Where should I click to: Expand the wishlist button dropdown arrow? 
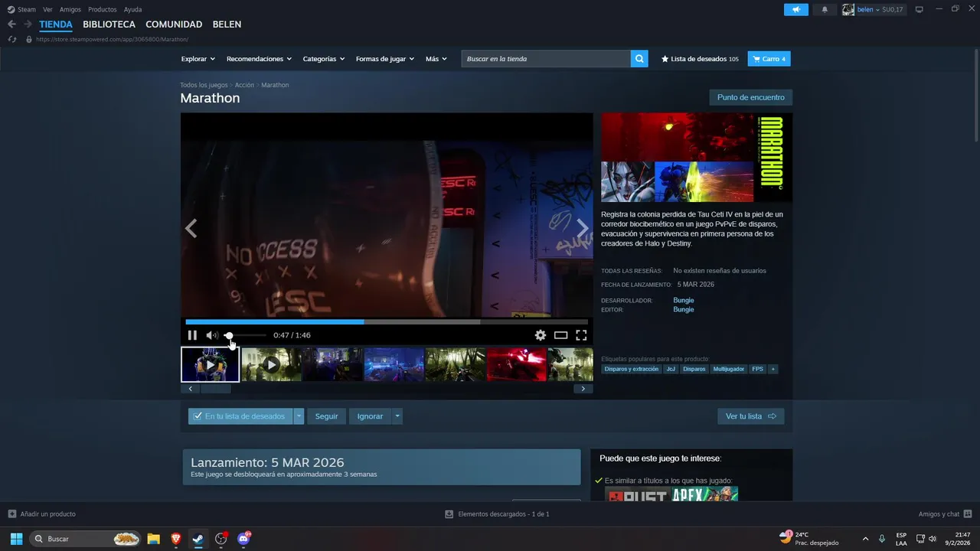point(299,416)
